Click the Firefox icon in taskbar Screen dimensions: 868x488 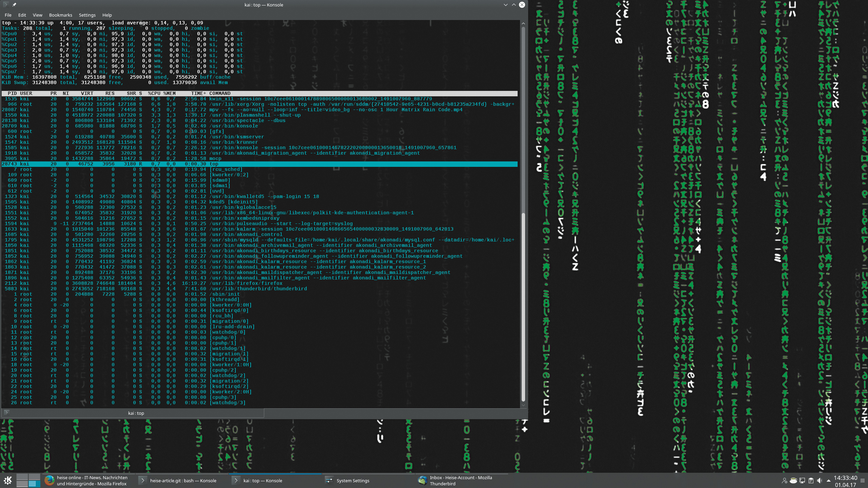tap(50, 480)
